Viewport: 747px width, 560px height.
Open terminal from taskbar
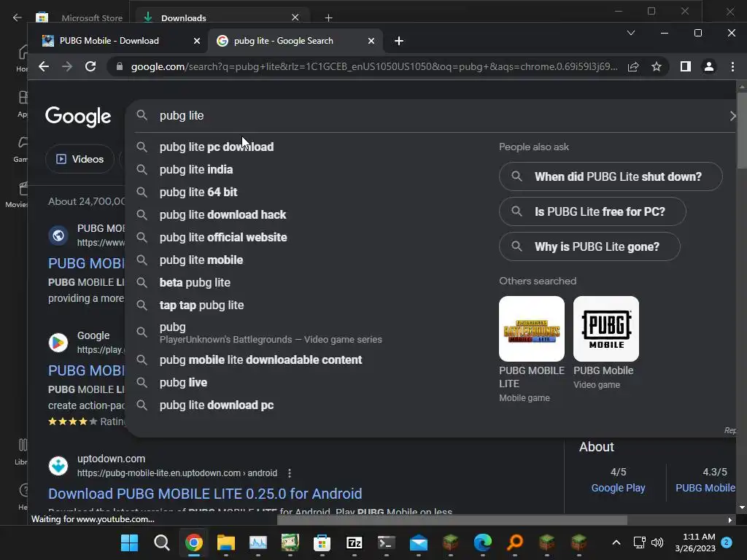pyautogui.click(x=387, y=542)
